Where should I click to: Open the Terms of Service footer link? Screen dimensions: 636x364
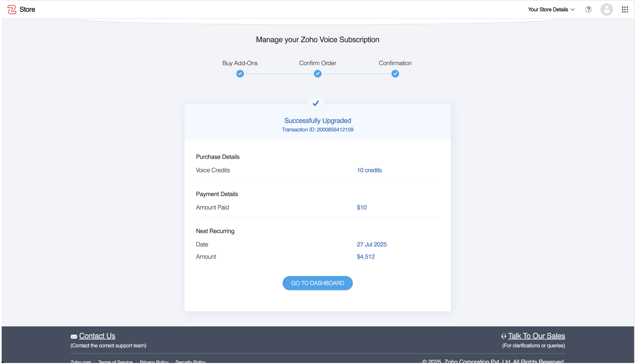115,361
